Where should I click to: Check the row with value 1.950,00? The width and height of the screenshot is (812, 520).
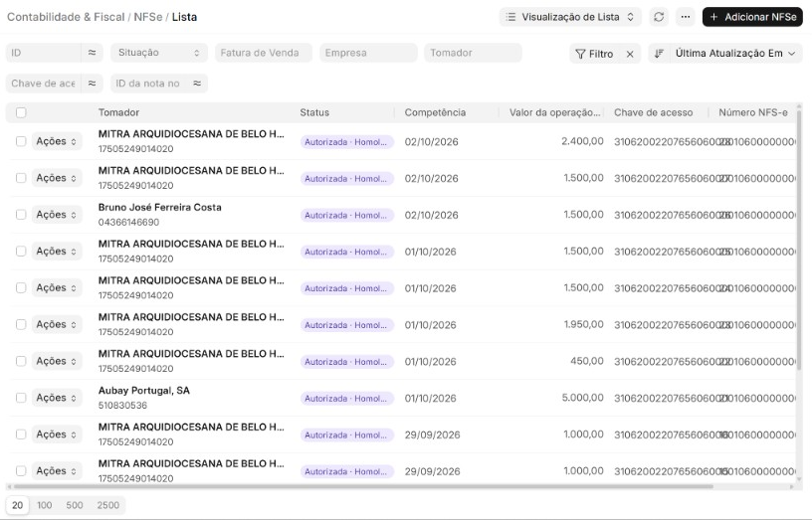tap(21, 324)
